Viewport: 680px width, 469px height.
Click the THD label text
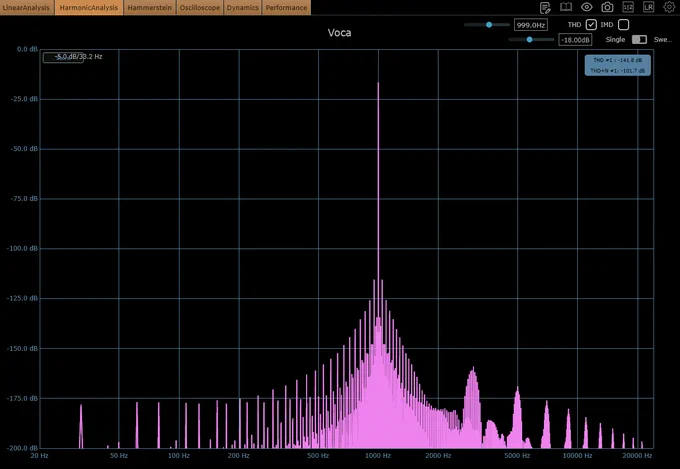click(574, 25)
